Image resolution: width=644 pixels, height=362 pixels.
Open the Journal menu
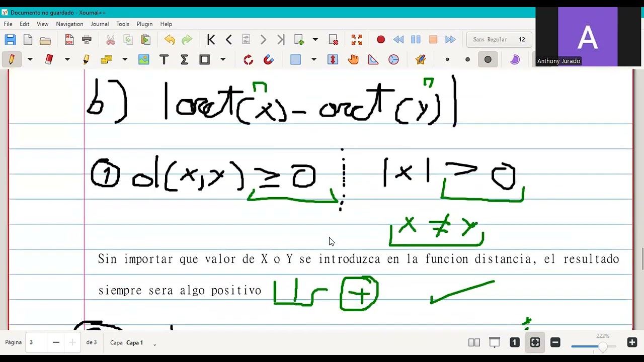point(100,24)
